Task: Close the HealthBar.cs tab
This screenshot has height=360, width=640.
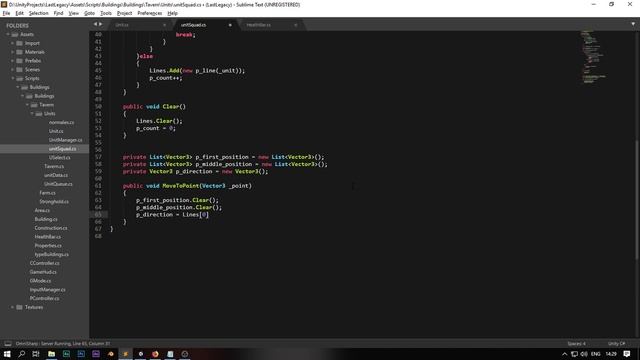Action: tap(296, 25)
